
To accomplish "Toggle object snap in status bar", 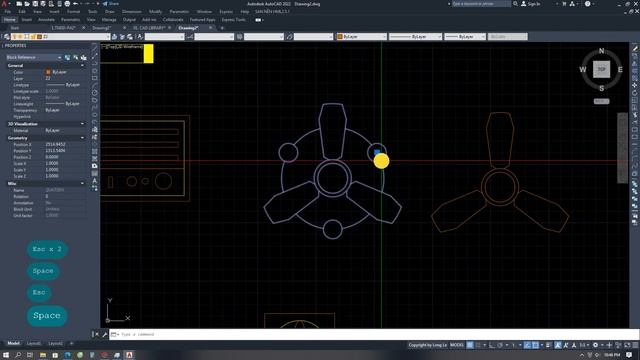I will click(x=536, y=345).
